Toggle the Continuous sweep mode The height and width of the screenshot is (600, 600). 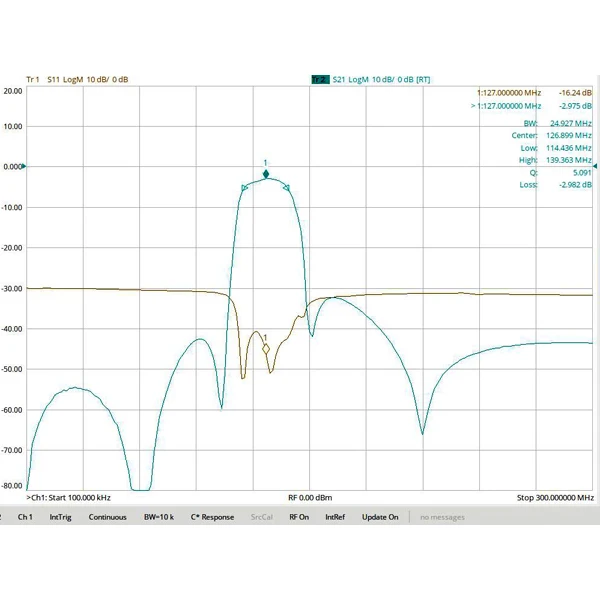click(x=108, y=517)
